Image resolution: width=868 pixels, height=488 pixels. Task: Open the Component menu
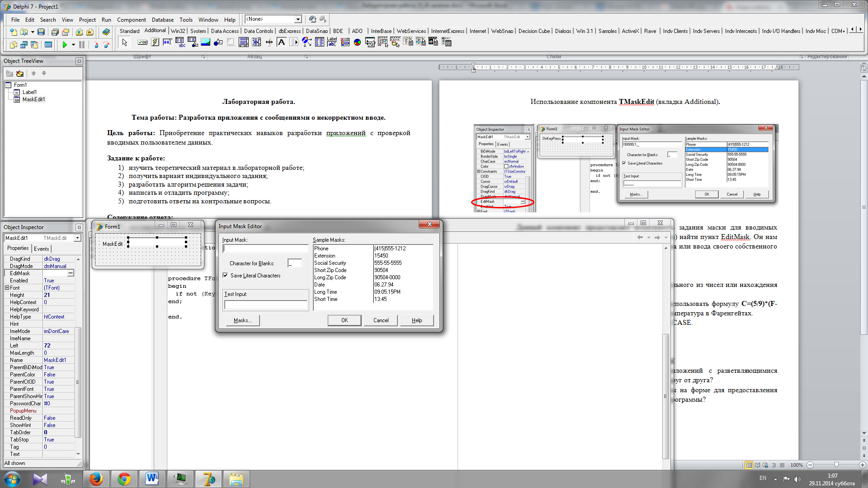(131, 20)
